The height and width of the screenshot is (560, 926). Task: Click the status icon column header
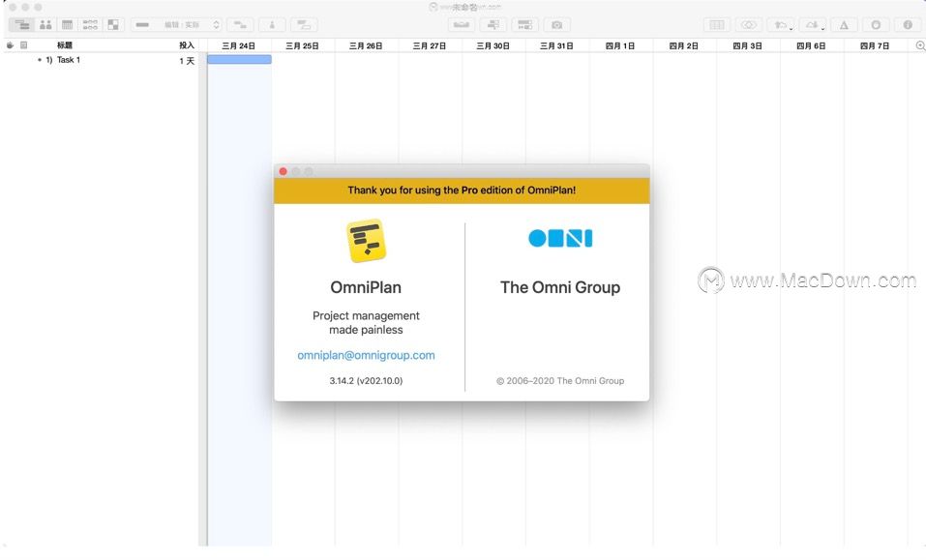[x=10, y=45]
